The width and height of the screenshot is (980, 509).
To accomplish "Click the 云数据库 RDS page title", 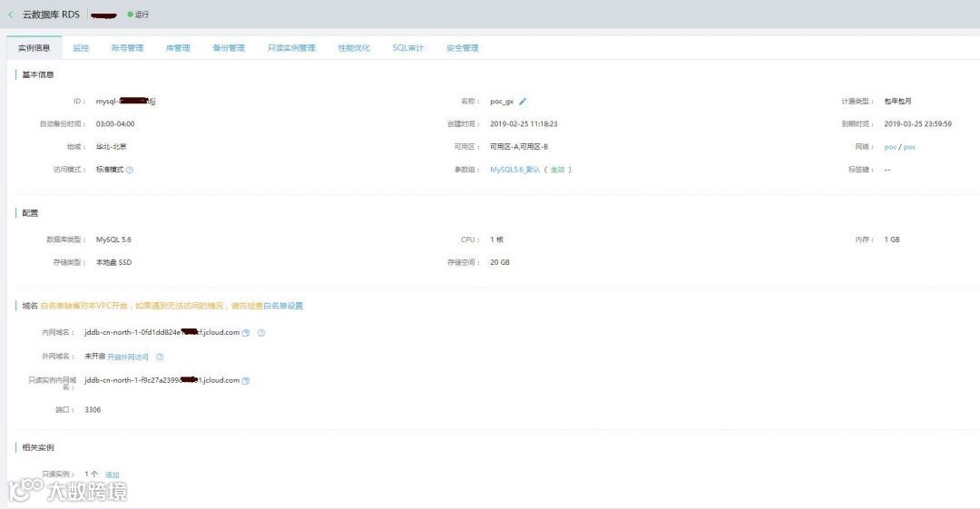I will pyautogui.click(x=51, y=15).
